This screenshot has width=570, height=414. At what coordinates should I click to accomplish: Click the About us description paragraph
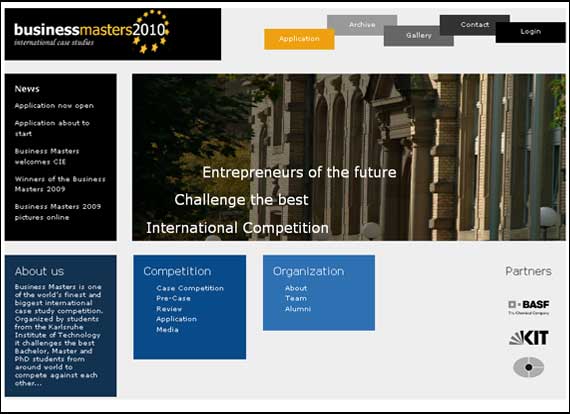(59, 335)
